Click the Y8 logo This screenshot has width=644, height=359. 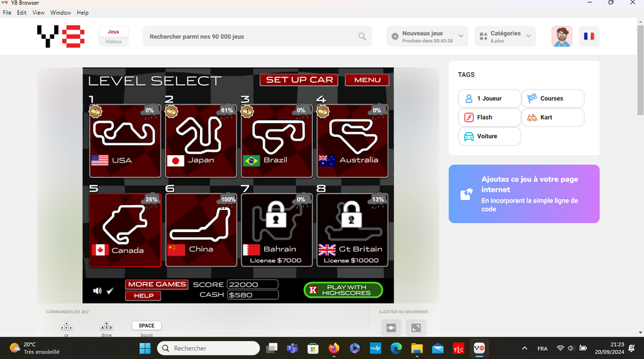[x=61, y=36]
